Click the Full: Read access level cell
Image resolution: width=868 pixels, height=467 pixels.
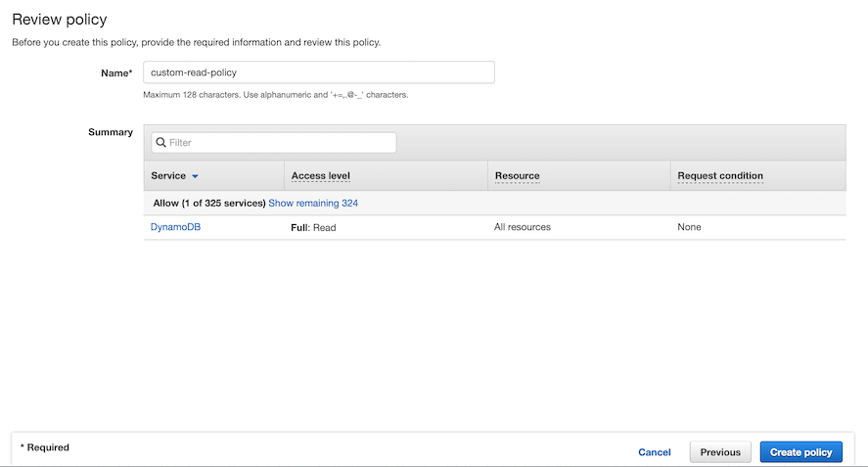(x=314, y=227)
